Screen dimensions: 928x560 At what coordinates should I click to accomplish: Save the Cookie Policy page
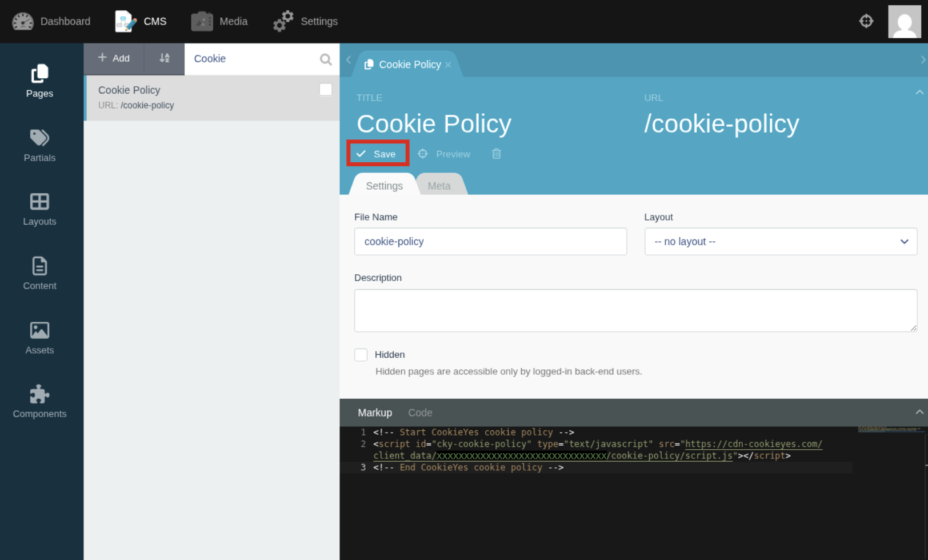pyautogui.click(x=378, y=154)
